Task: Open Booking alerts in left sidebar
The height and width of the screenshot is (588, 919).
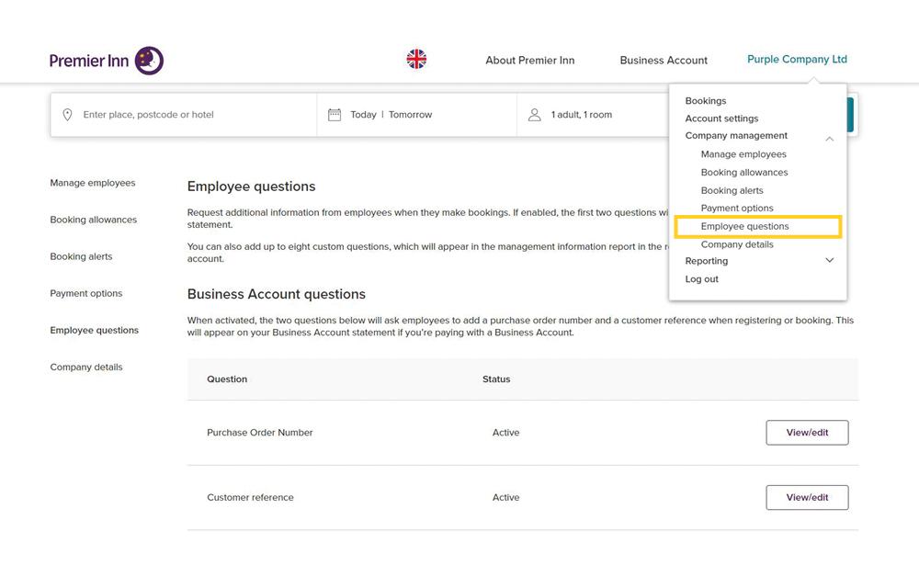Action: pos(81,256)
